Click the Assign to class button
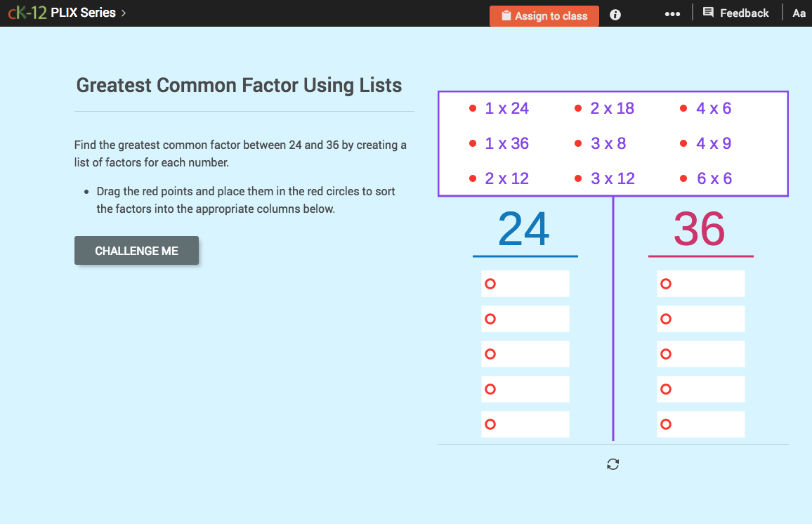The image size is (812, 524). click(544, 15)
